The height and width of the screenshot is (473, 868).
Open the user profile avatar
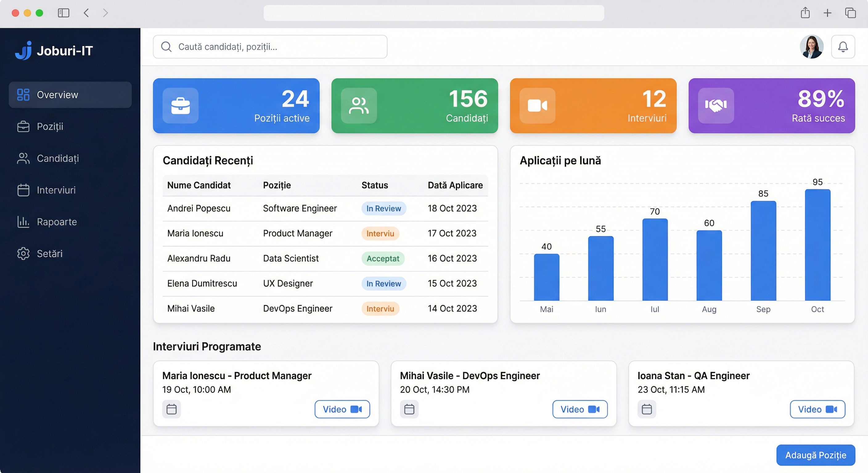pyautogui.click(x=812, y=47)
